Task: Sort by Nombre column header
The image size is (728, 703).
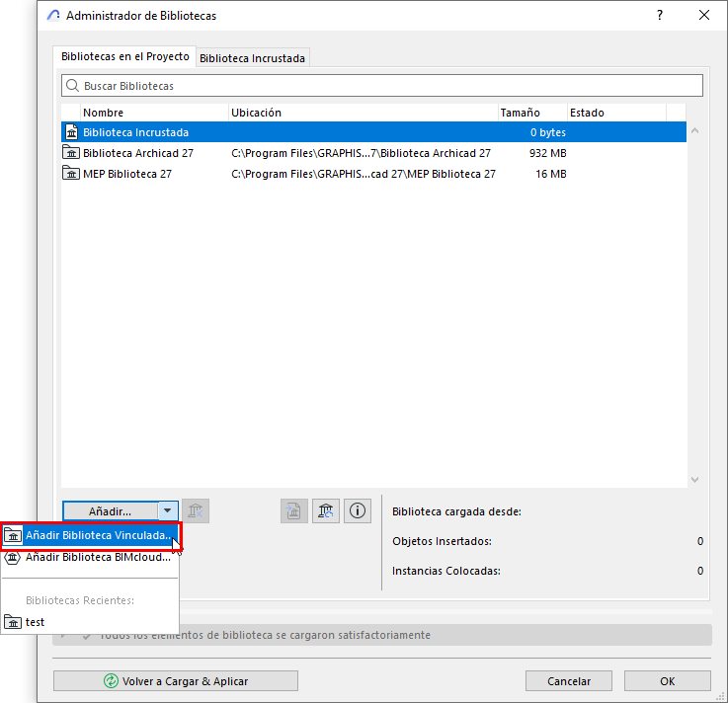Action: point(154,113)
